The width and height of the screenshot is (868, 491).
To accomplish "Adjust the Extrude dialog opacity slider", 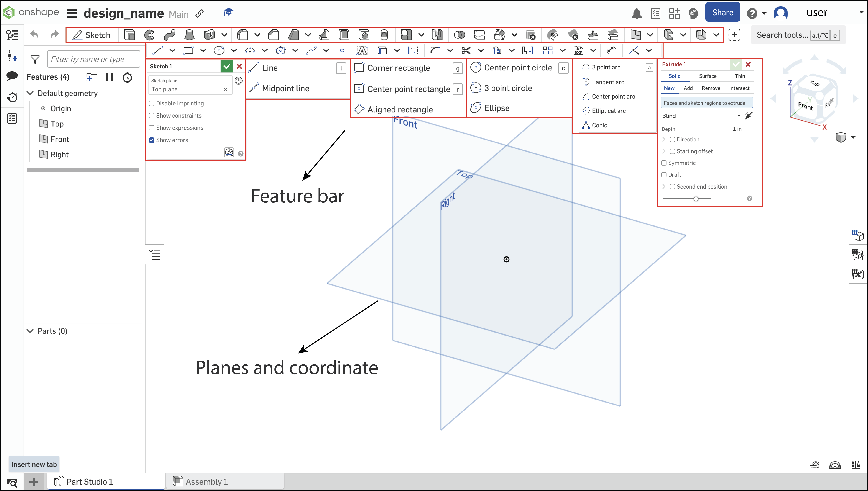I will pyautogui.click(x=696, y=199).
